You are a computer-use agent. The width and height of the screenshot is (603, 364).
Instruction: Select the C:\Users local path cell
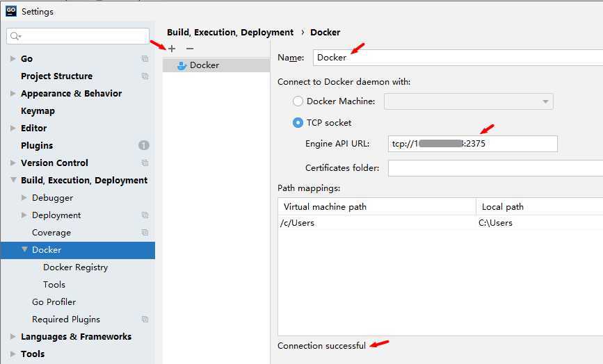tap(540, 223)
